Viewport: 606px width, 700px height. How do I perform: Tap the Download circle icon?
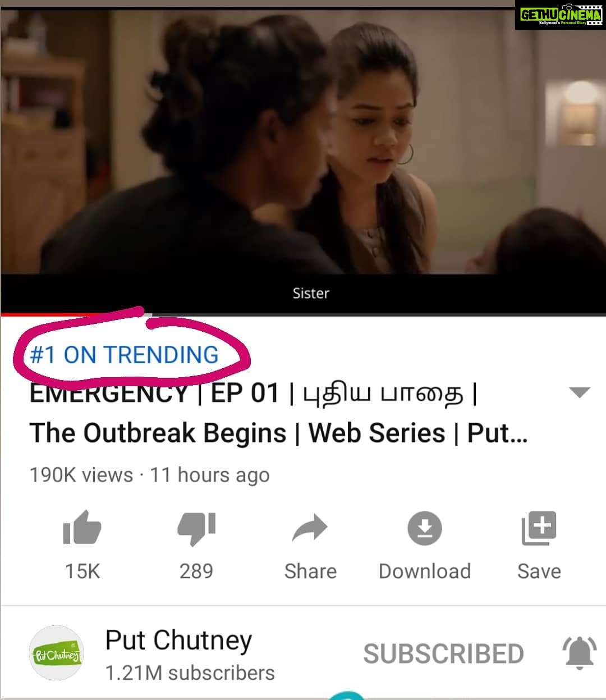[x=425, y=528]
